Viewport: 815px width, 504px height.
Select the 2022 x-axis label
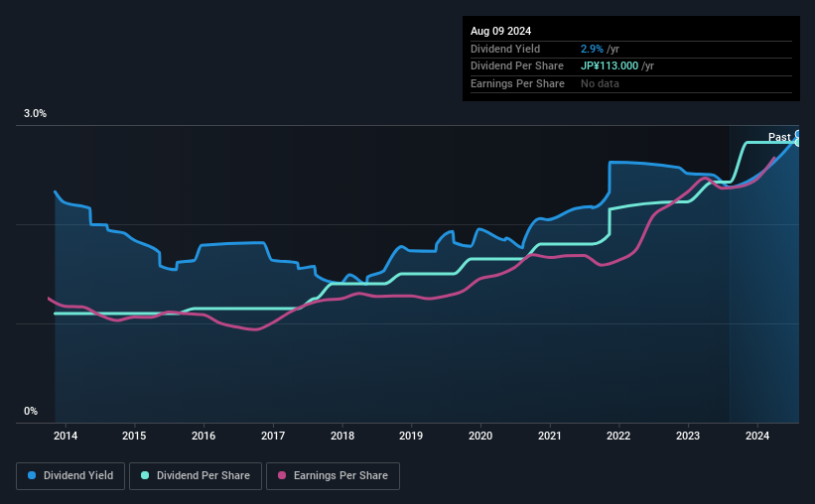click(x=618, y=436)
